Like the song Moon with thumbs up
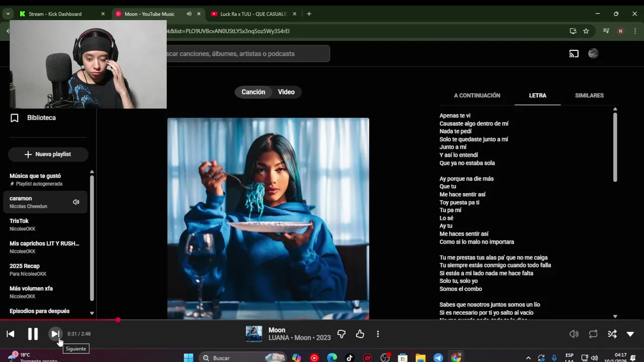 tap(360, 334)
